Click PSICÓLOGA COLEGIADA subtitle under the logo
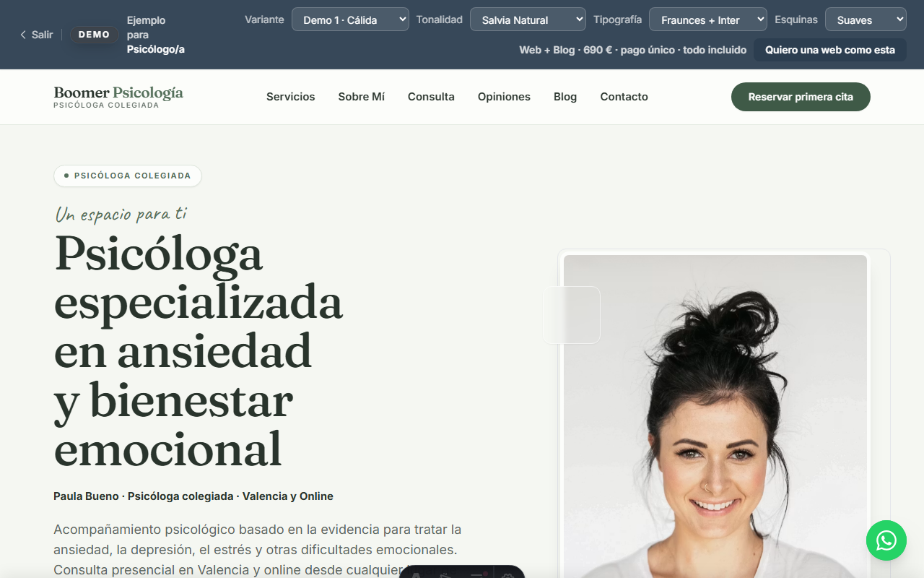The width and height of the screenshot is (924, 578). pos(106,105)
